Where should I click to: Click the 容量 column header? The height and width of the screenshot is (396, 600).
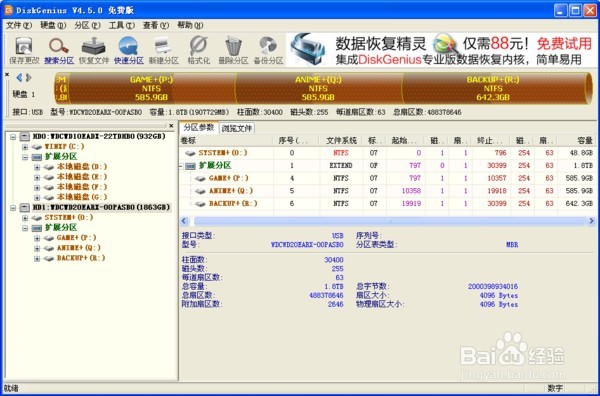(x=576, y=140)
